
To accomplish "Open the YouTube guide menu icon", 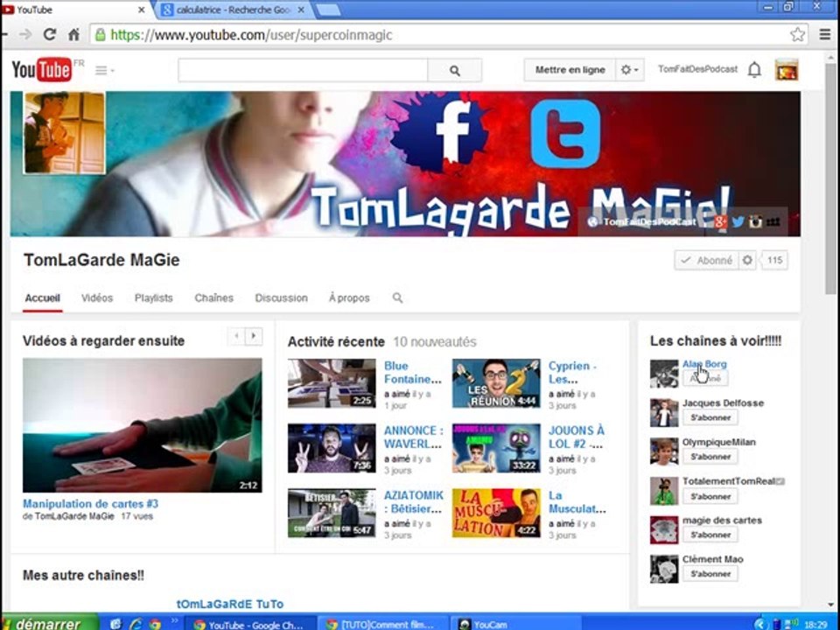I will pos(104,70).
